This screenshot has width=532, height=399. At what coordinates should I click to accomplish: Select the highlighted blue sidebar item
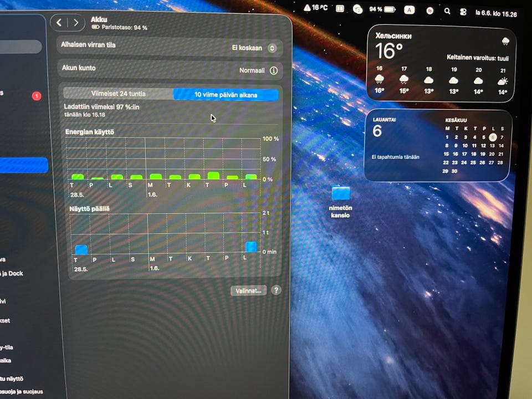23,165
